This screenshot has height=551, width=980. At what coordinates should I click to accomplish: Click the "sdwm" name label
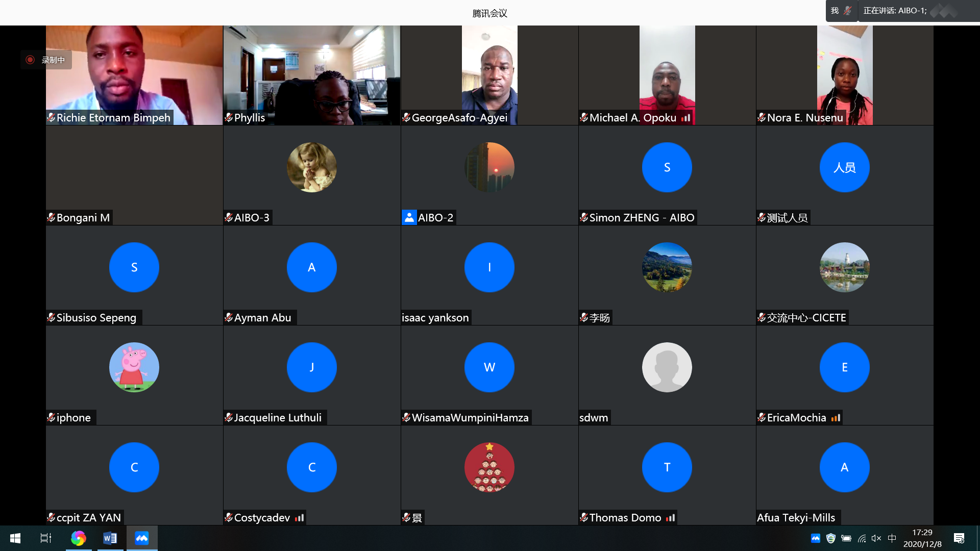(594, 418)
